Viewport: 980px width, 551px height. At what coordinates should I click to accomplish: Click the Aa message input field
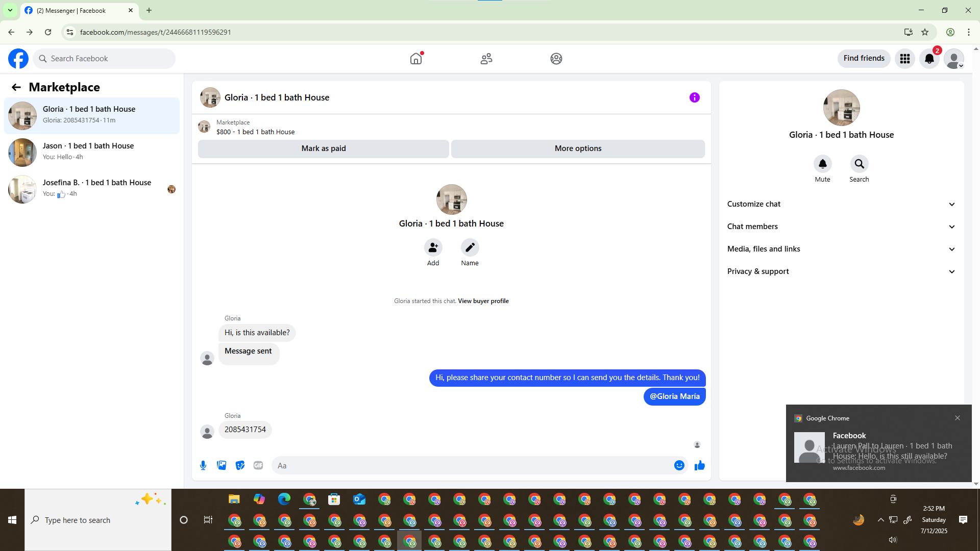click(x=472, y=465)
